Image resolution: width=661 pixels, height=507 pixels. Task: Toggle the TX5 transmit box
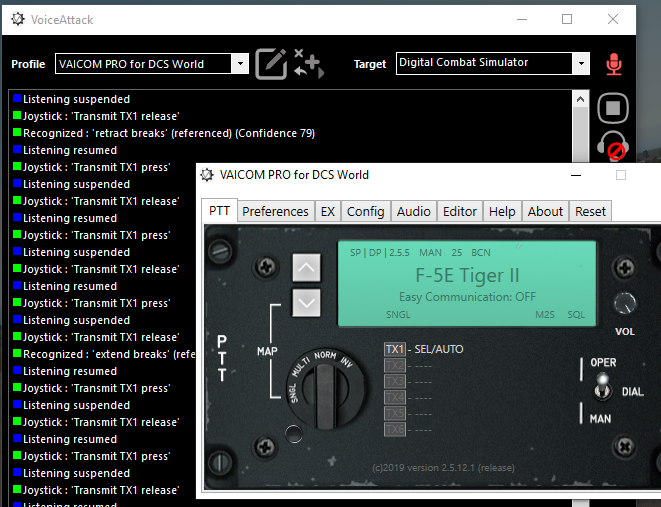point(395,413)
